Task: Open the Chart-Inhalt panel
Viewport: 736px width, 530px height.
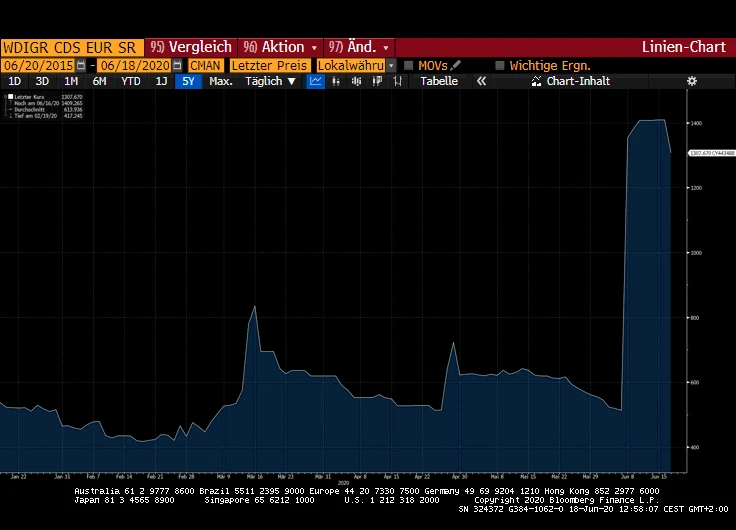Action: click(570, 81)
